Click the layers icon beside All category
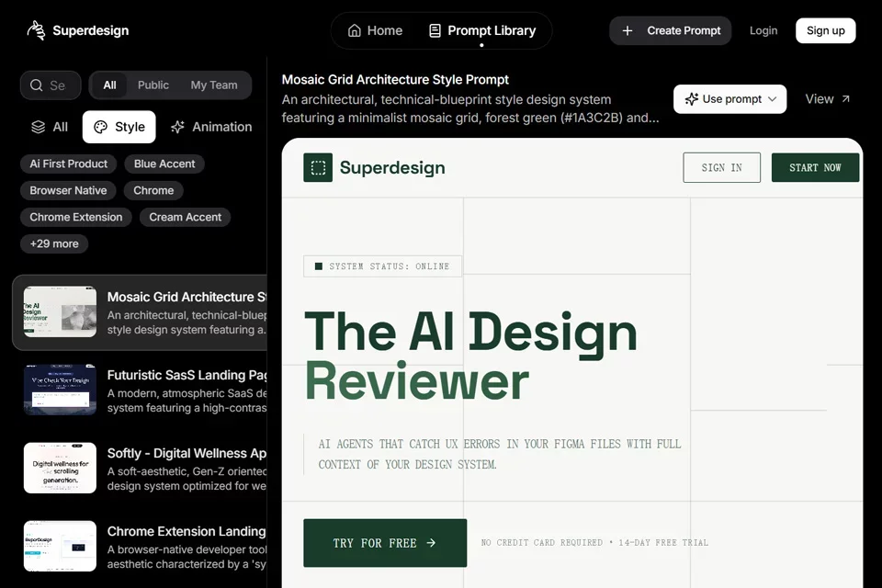Screen dimensions: 882x588 click(39, 127)
